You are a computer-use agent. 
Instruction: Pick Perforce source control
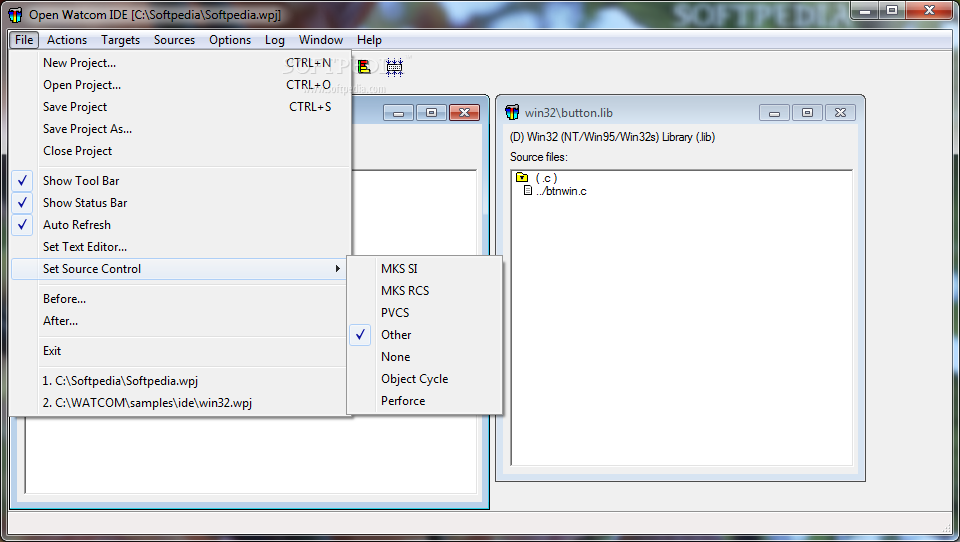pyautogui.click(x=425, y=401)
